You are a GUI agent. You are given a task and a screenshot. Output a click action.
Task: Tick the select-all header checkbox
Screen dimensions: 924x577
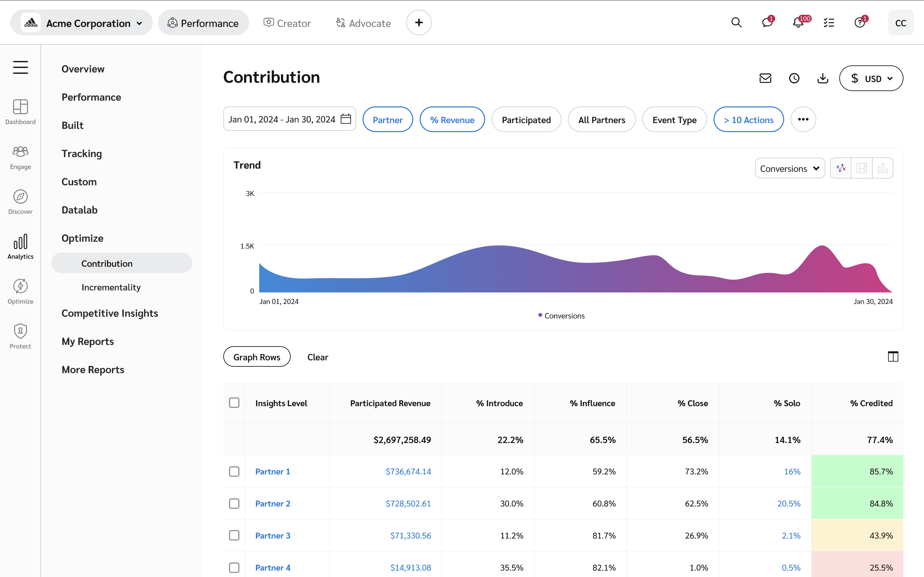click(x=234, y=403)
